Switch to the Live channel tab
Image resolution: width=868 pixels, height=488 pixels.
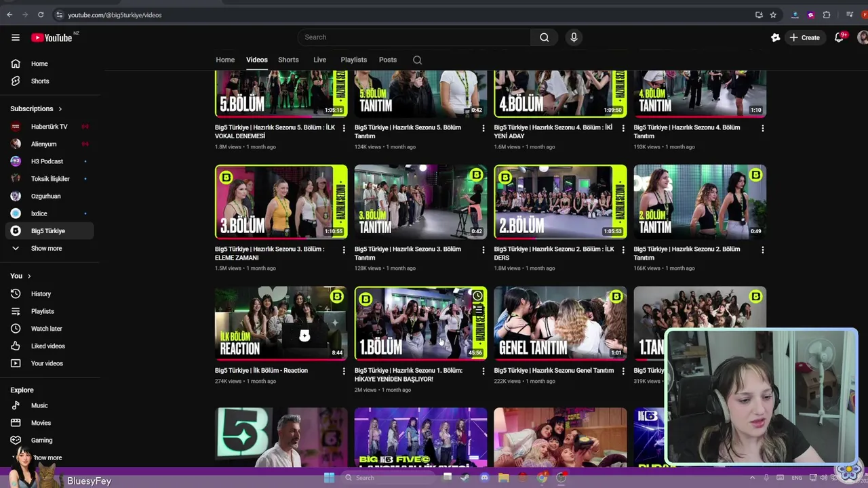click(319, 60)
